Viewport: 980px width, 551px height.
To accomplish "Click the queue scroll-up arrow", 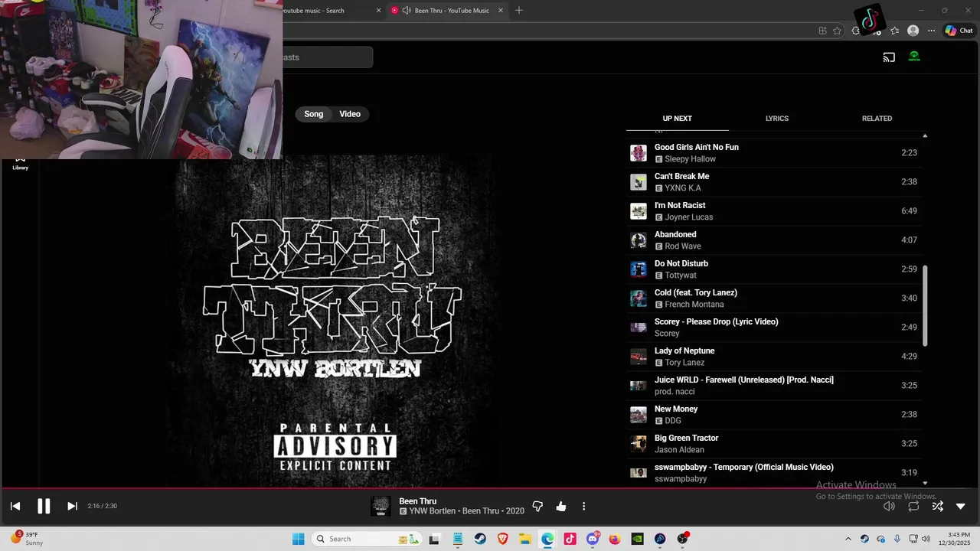I will tap(925, 135).
